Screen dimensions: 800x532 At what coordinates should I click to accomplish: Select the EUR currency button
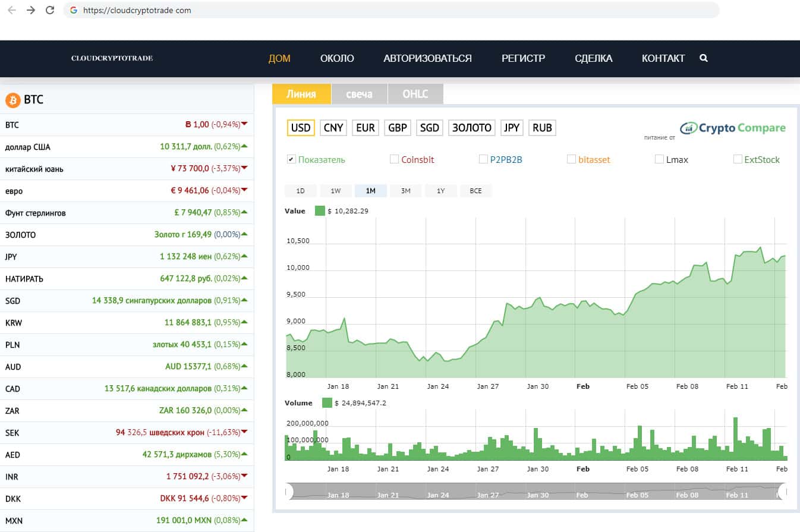[365, 128]
